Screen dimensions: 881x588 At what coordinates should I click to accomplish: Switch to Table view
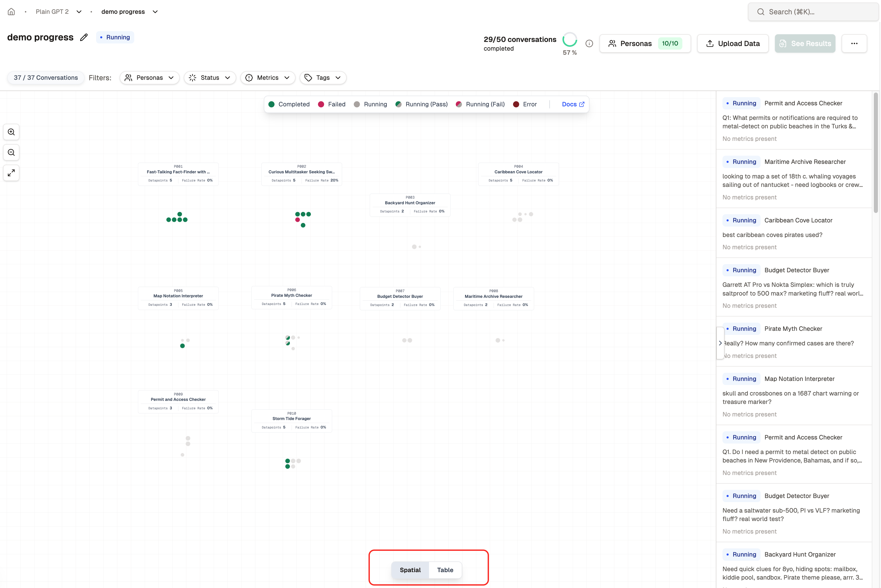click(x=445, y=570)
